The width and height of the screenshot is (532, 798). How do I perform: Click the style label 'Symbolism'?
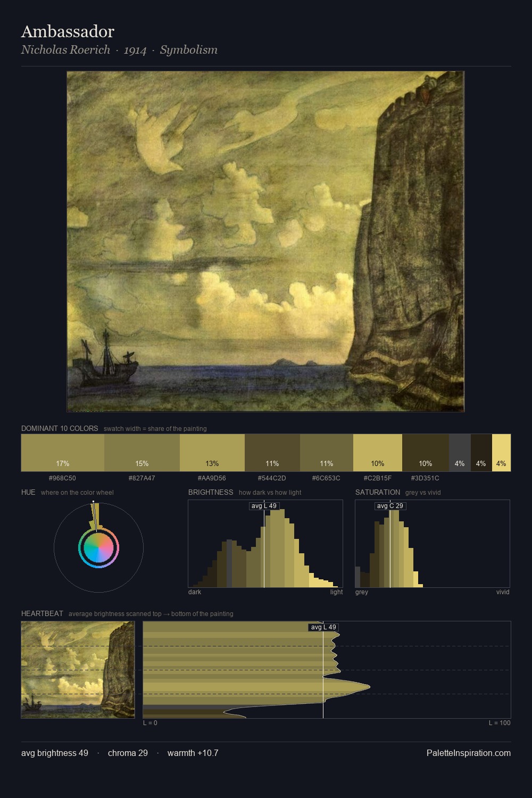point(189,50)
